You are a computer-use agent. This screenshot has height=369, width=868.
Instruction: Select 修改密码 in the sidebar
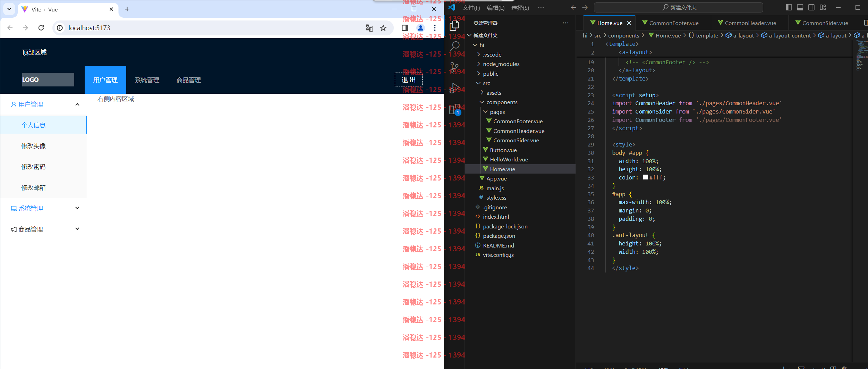point(44,167)
